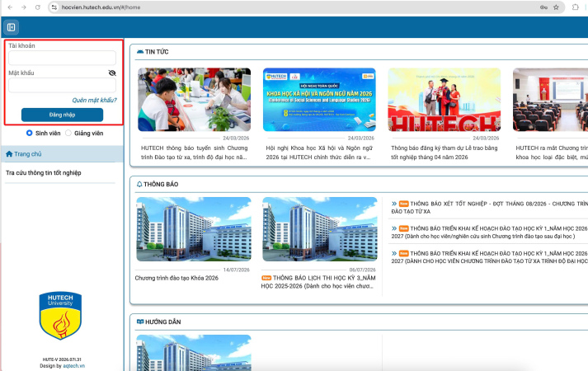Open site information icon in address bar
588x371 pixels.
(x=54, y=7)
